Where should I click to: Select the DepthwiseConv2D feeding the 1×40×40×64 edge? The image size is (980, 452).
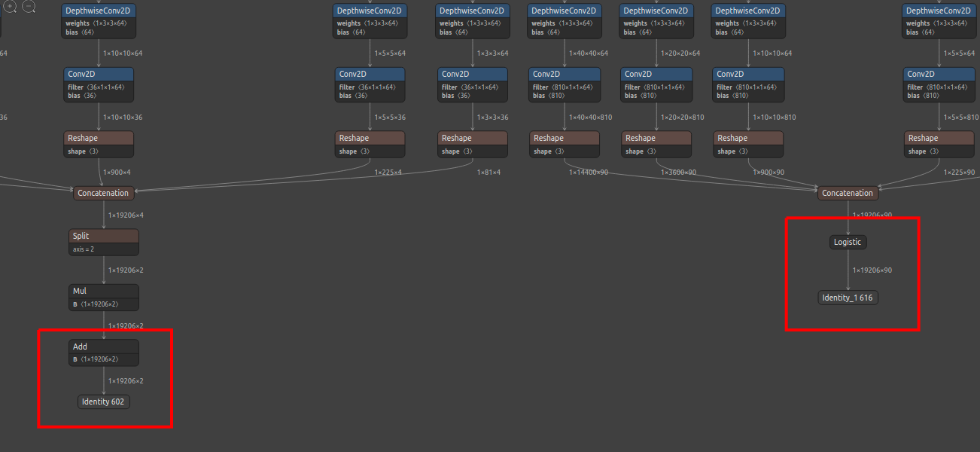[565, 10]
